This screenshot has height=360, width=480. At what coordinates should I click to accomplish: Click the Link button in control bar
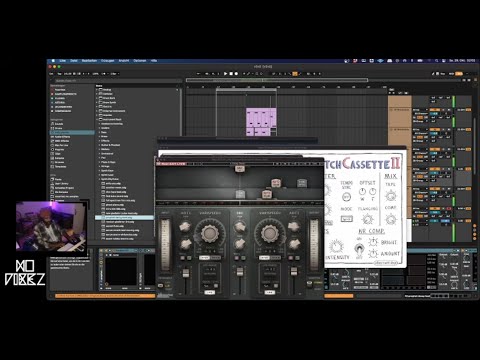click(52, 74)
